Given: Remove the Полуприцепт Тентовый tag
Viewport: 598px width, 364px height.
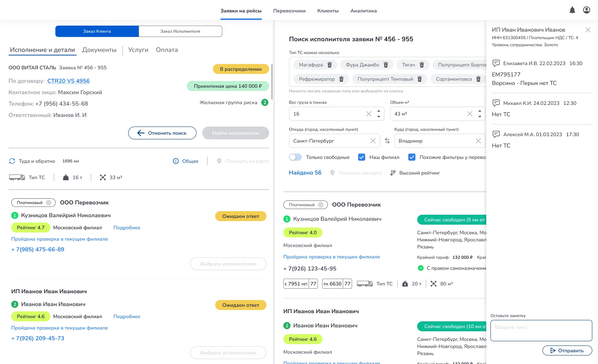Looking at the screenshot, I should point(420,79).
